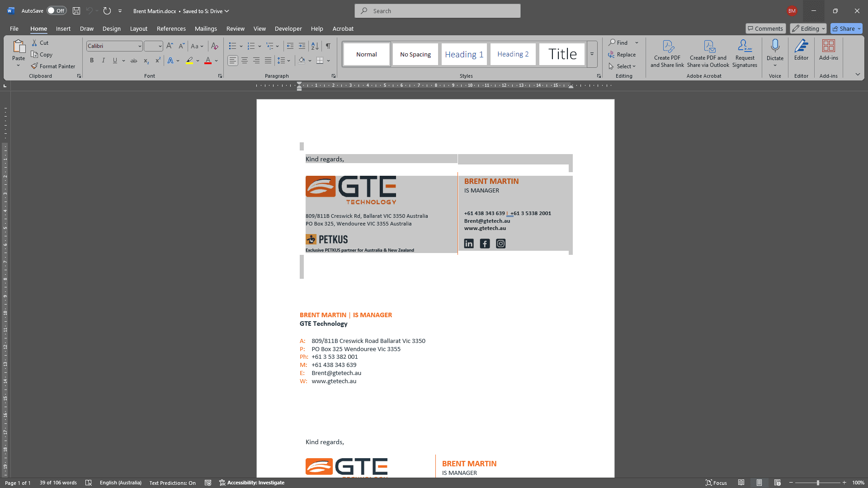
Task: Click the BM account avatar
Action: click(792, 11)
